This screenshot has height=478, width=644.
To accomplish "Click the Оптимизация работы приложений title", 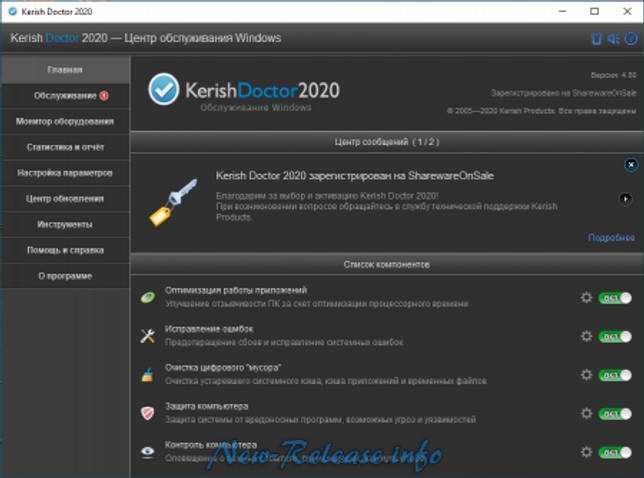I will (x=236, y=290).
